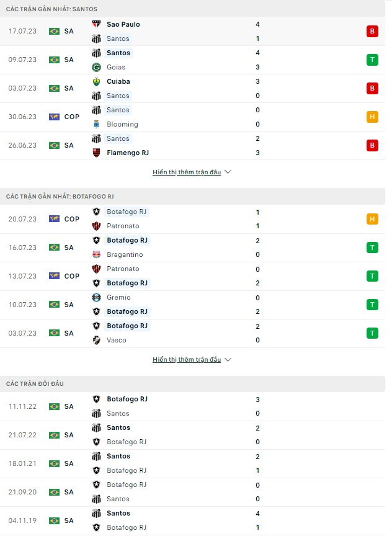392x536 pixels.
Task: Click the green T badge for Santos-Goias
Action: tap(372, 60)
